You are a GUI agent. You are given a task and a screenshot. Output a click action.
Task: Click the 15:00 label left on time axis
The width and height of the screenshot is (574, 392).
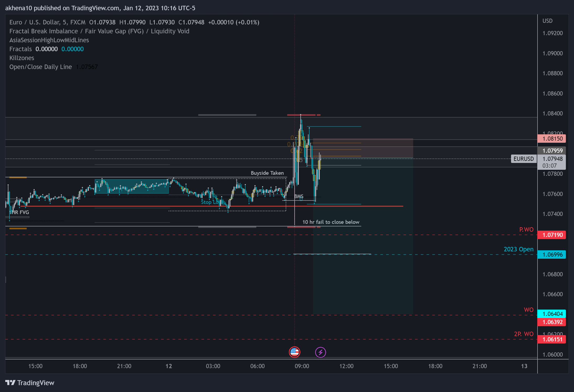(35, 366)
